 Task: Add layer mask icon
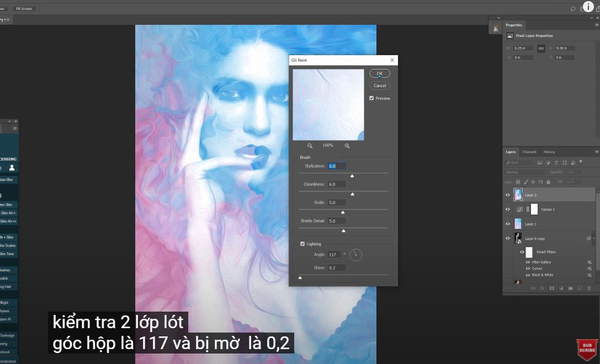point(552,288)
